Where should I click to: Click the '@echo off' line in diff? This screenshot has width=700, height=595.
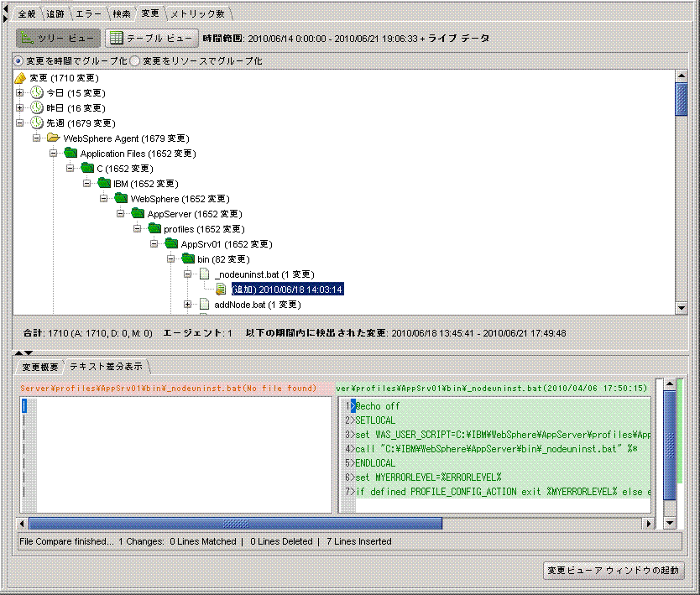tap(377, 406)
